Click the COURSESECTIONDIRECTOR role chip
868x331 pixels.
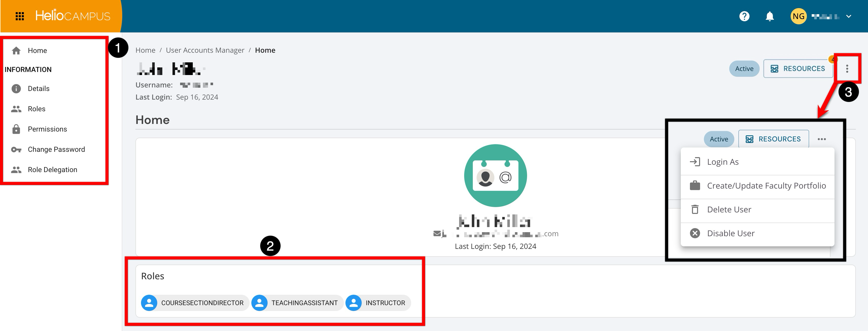[x=195, y=303]
